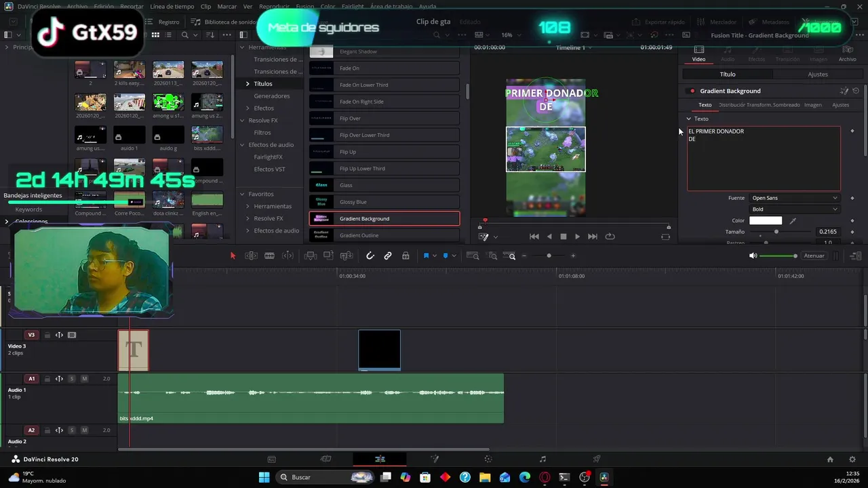
Task: Collapse the Texto section arrow
Action: [689, 119]
